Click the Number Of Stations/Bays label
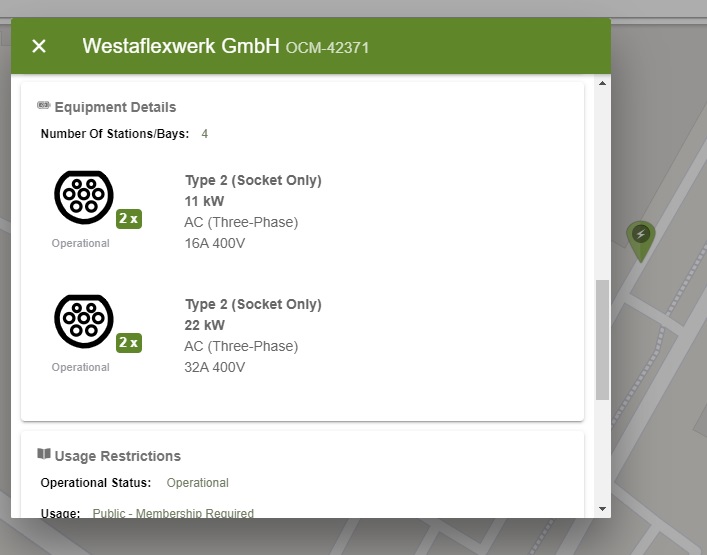This screenshot has height=555, width=707. 114,134
